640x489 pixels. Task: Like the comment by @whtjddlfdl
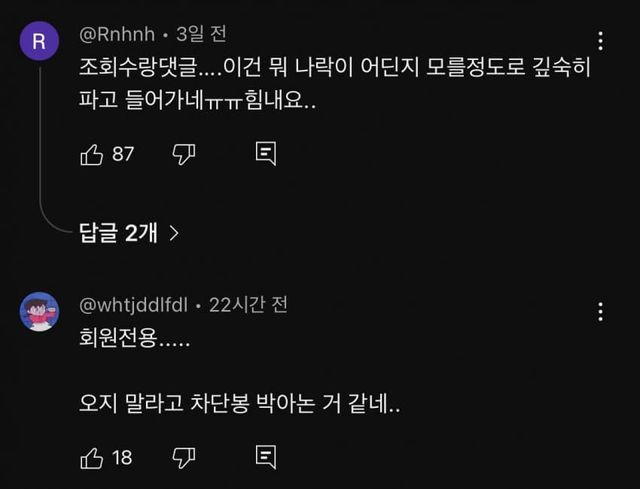point(91,458)
